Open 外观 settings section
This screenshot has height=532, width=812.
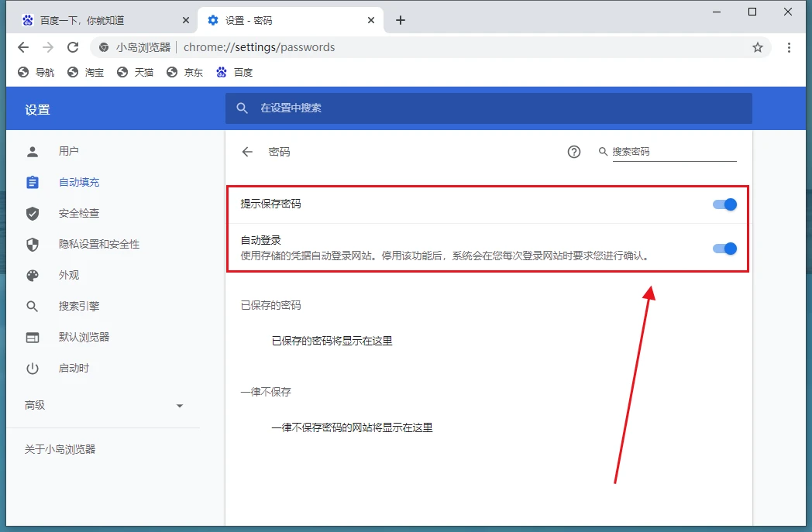69,275
